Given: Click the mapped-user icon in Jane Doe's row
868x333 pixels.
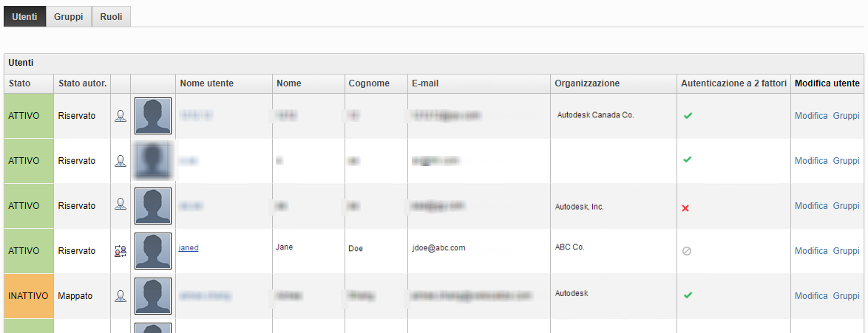Looking at the screenshot, I should coord(120,251).
